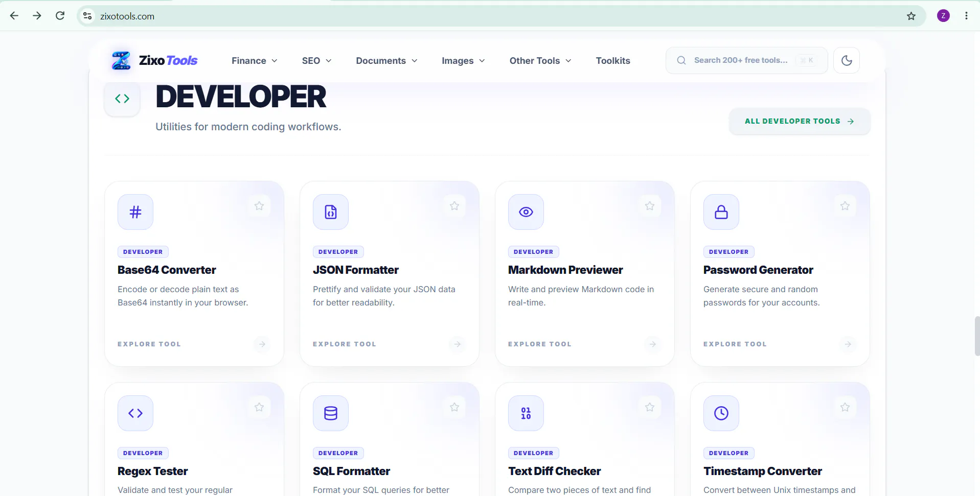
Task: Open the JSON Formatter title
Action: pyautogui.click(x=356, y=270)
